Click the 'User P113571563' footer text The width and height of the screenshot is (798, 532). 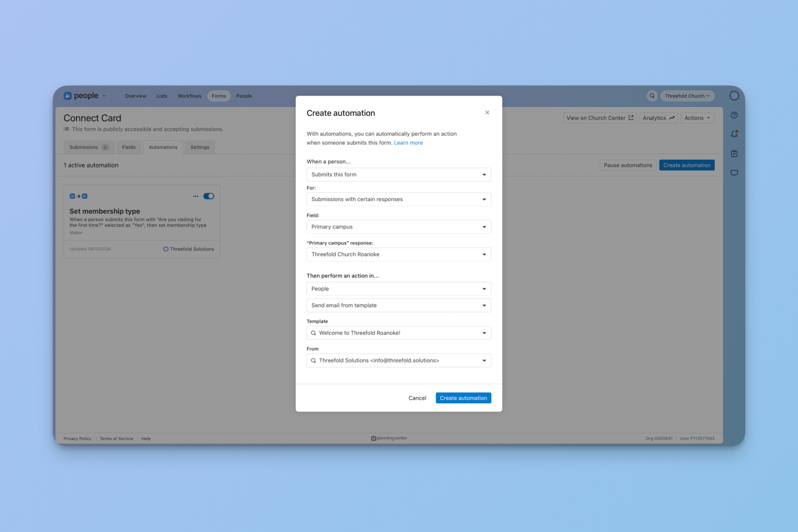coord(697,439)
